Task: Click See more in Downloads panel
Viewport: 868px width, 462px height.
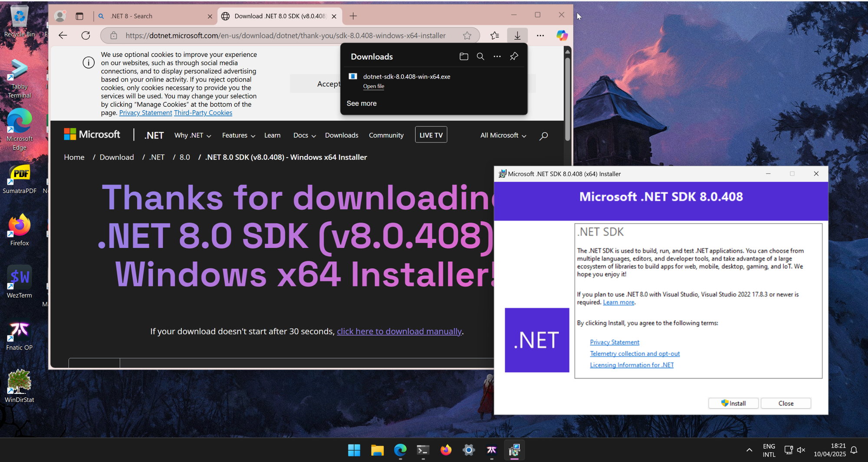Action: tap(362, 103)
